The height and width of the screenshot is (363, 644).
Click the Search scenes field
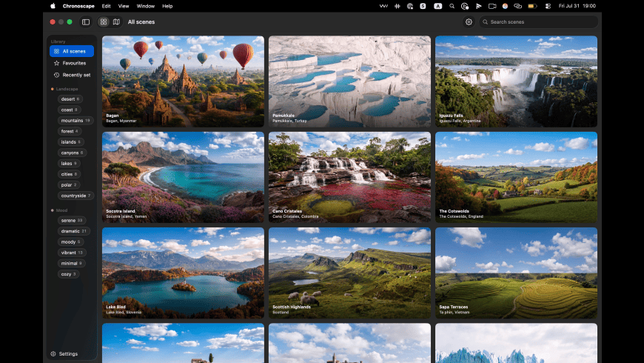tap(538, 21)
